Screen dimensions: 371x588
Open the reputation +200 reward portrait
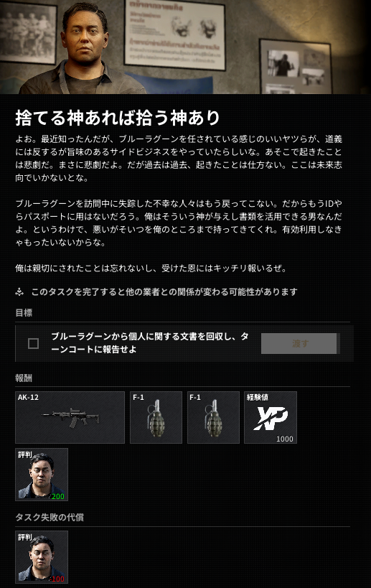tap(42, 475)
